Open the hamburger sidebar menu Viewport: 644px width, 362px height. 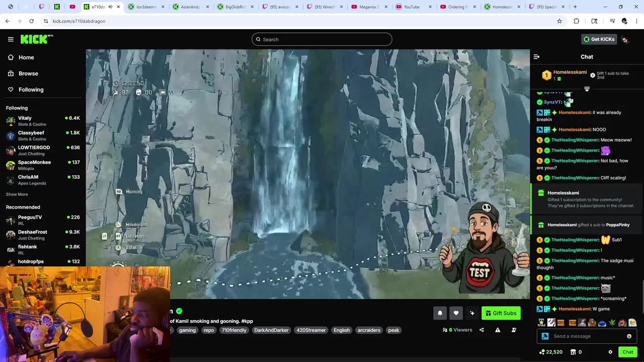11,39
